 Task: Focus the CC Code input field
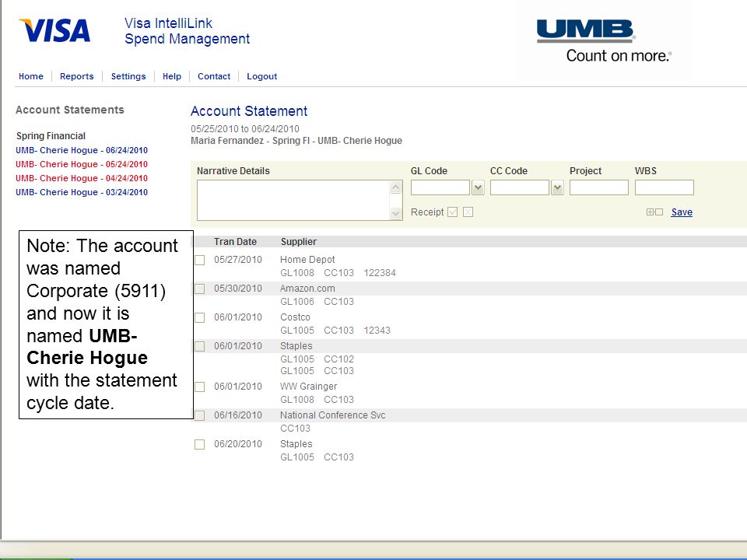click(x=520, y=187)
